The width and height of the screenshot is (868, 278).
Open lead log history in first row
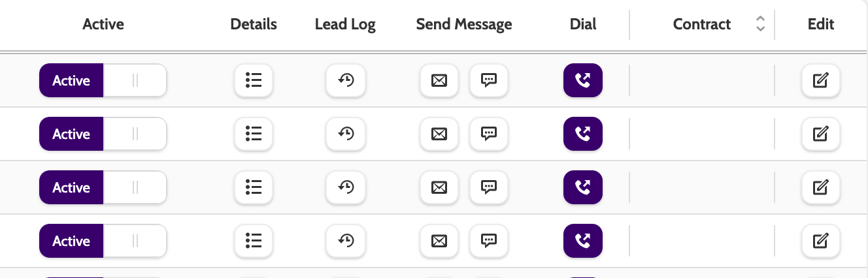click(x=346, y=81)
